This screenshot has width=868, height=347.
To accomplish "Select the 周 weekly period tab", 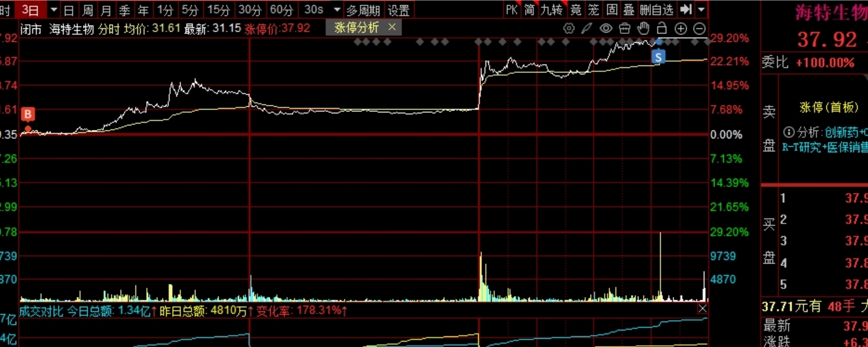I will click(88, 10).
